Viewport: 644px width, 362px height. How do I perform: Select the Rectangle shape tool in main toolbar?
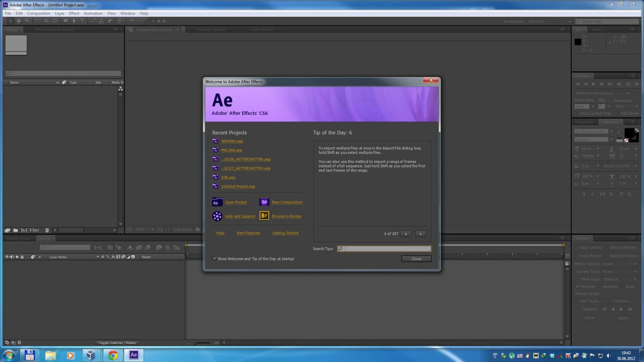point(66,21)
